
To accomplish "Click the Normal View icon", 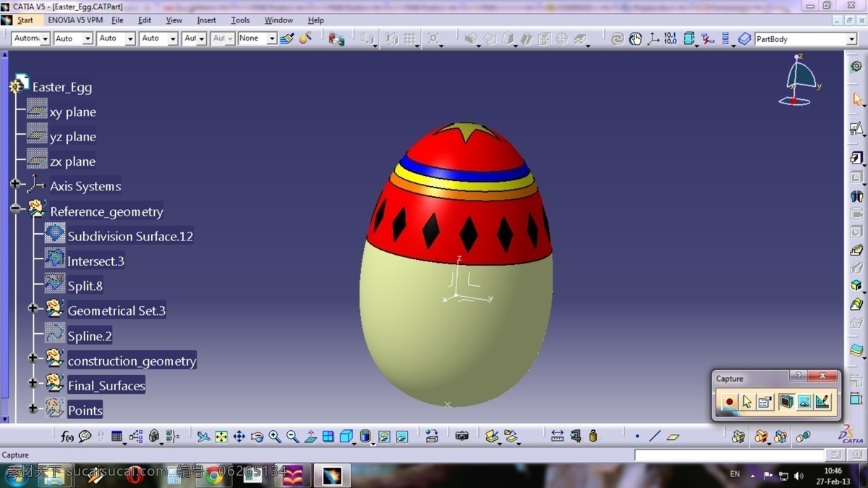I will coord(310,436).
